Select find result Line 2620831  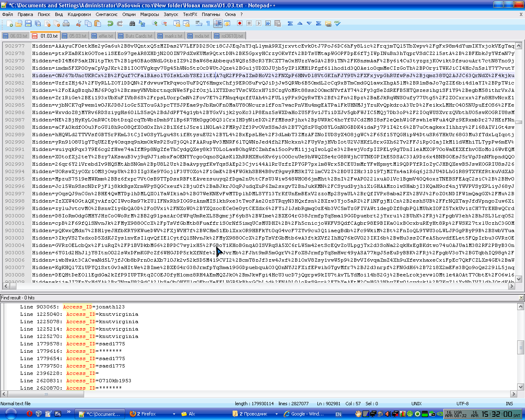(x=75, y=381)
